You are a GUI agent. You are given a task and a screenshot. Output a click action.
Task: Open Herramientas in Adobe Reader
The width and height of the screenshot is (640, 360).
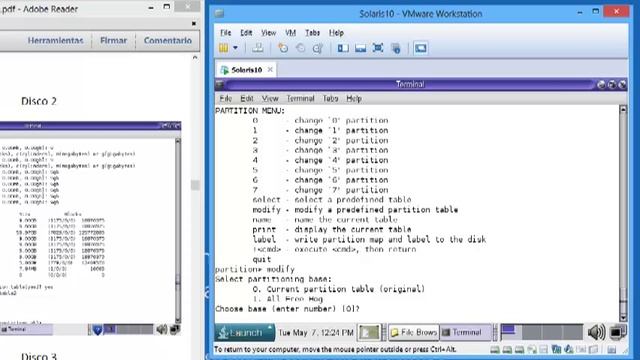tap(56, 40)
